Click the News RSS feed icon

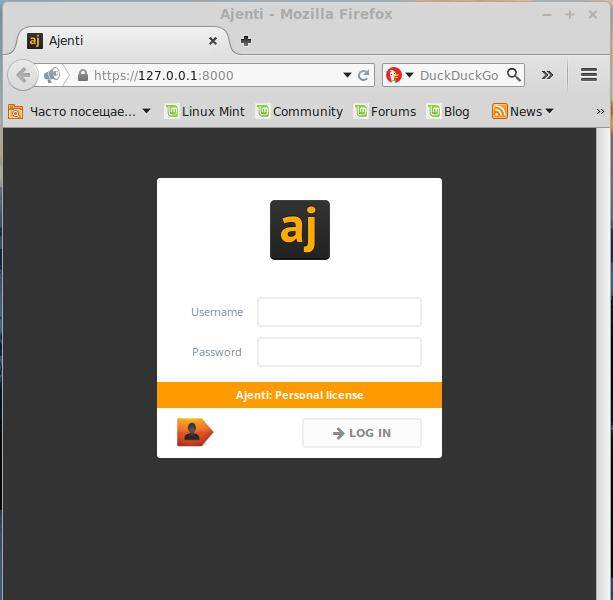[499, 111]
